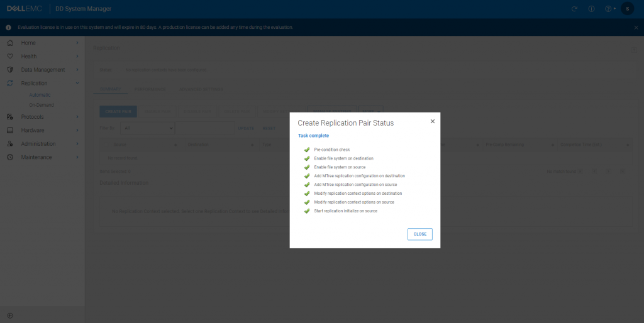Open the user account avatar menu

[x=627, y=9]
